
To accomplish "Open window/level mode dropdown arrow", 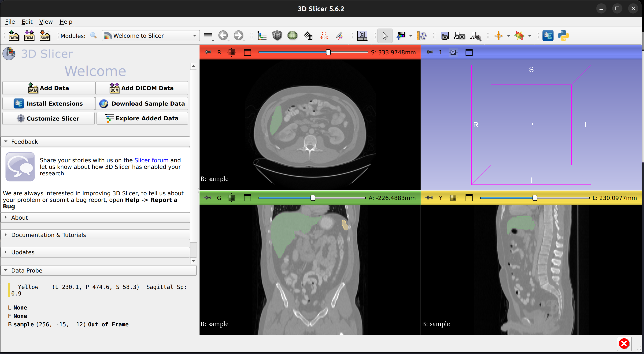I will tap(411, 36).
